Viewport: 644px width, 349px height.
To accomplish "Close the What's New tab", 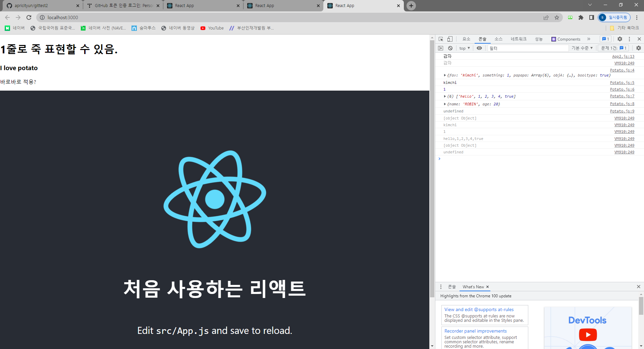I will pos(487,287).
